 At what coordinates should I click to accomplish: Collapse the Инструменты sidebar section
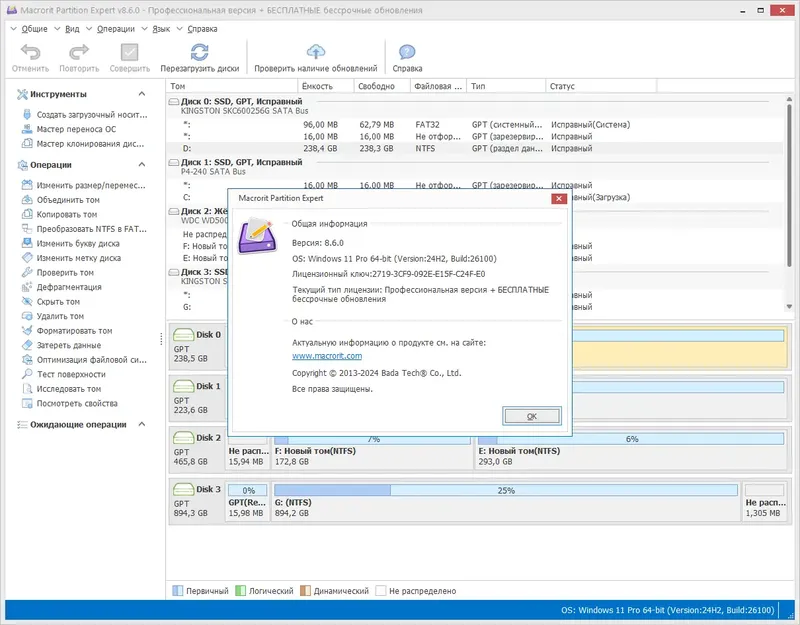pyautogui.click(x=142, y=94)
